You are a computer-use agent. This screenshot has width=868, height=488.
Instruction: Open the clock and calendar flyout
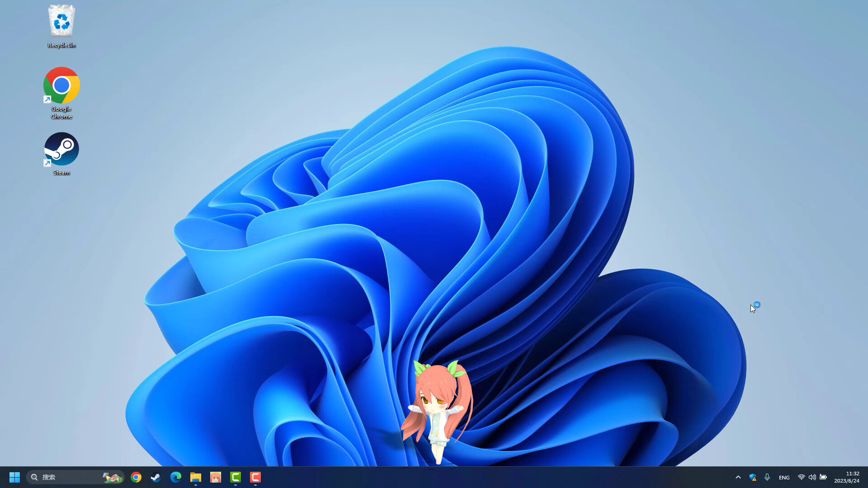[x=849, y=477]
